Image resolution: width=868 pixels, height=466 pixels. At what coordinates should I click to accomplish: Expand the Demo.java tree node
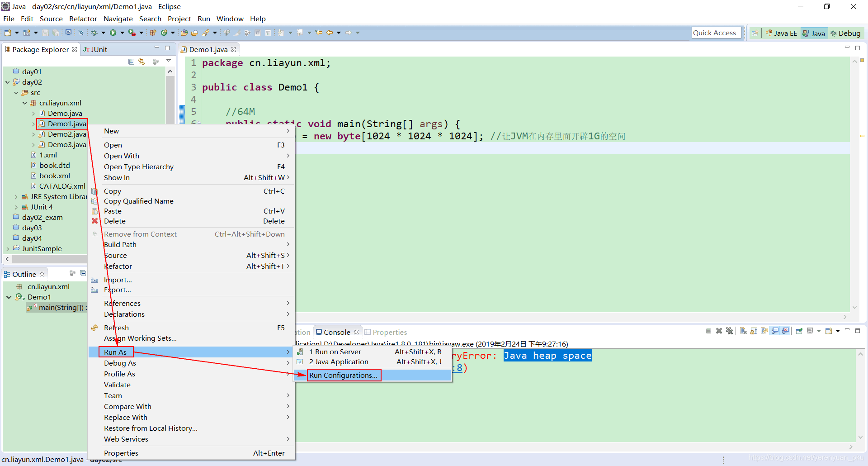[33, 114]
